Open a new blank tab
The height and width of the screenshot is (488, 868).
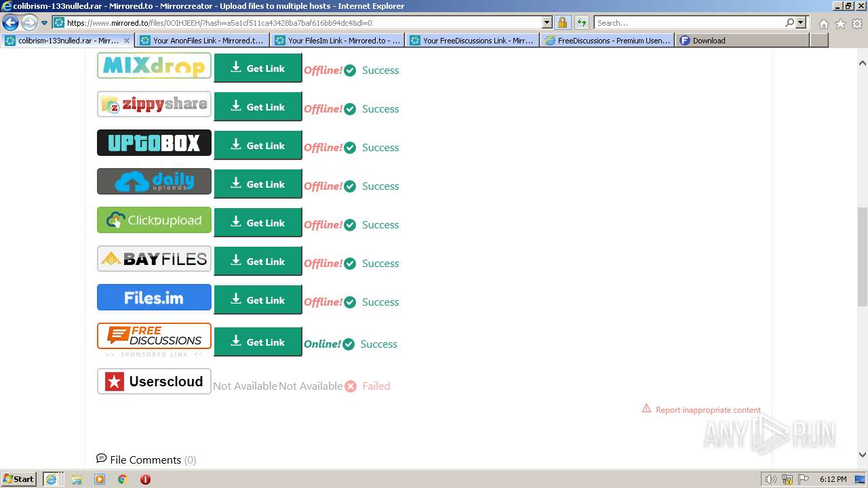819,41
